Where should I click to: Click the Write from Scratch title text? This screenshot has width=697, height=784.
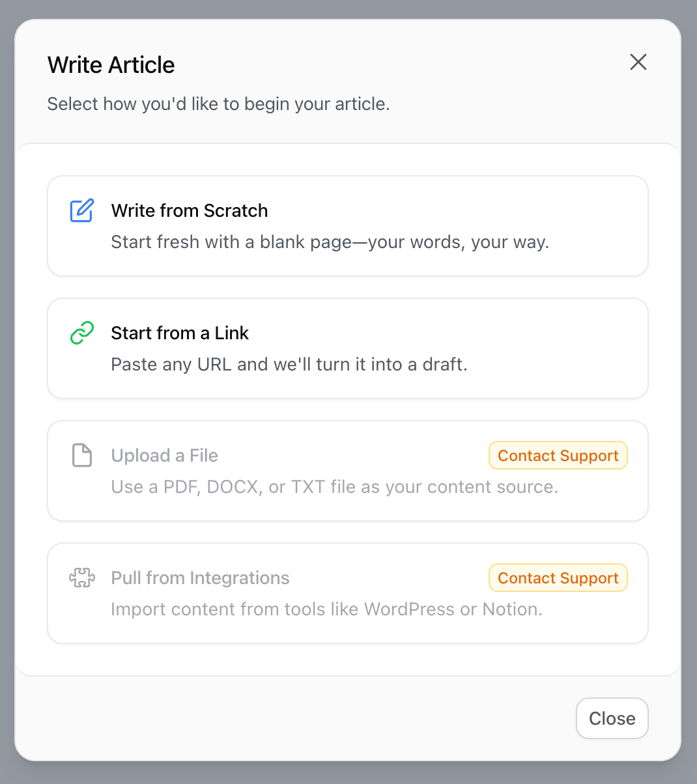click(190, 210)
